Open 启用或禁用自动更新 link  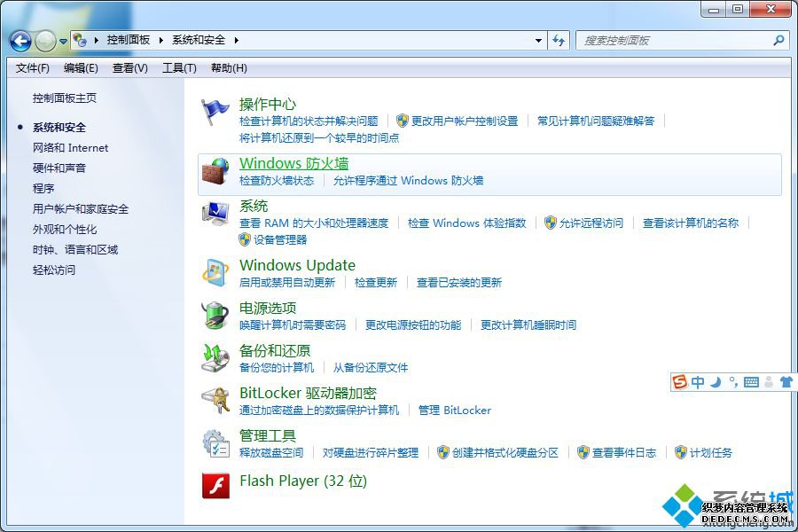tap(287, 283)
